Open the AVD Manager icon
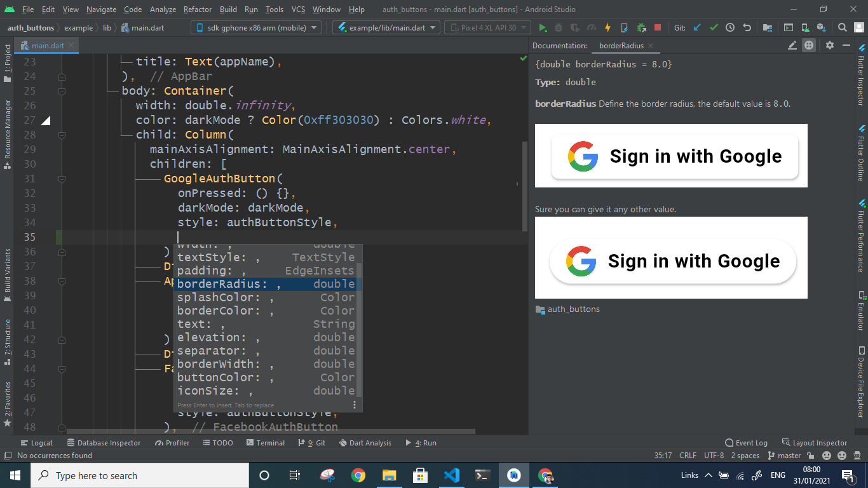The image size is (868, 488). [x=805, y=27]
